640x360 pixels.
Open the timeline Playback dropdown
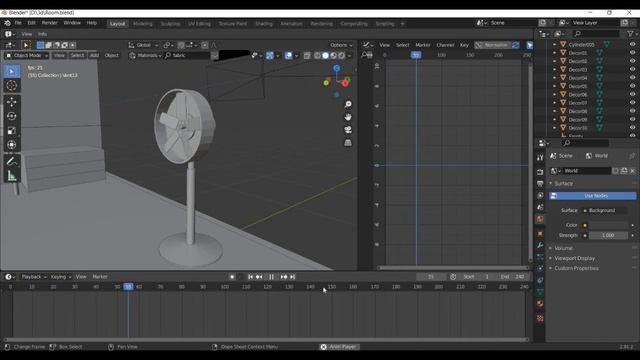(x=34, y=277)
